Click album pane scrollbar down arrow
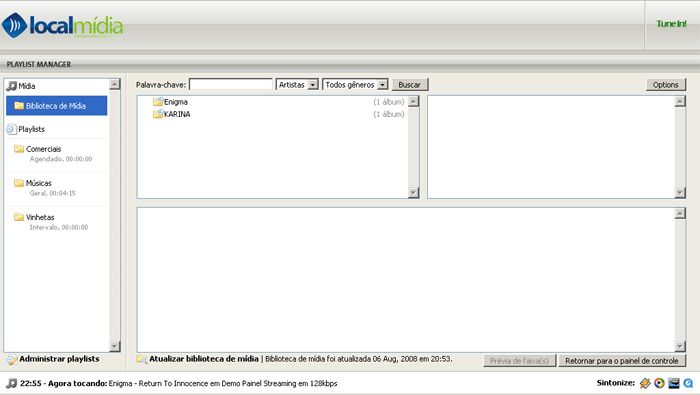700x395 pixels. click(680, 192)
